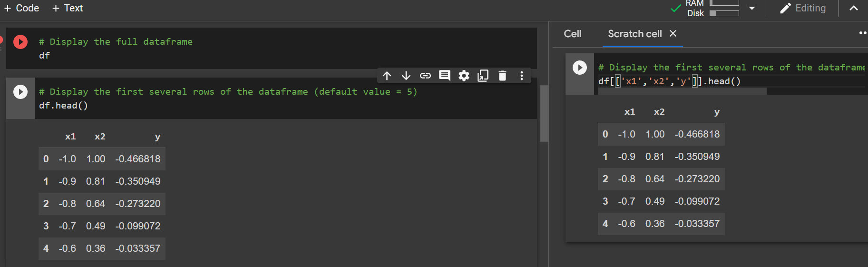Open more cell actions menu
The height and width of the screenshot is (267, 868).
[x=522, y=76]
